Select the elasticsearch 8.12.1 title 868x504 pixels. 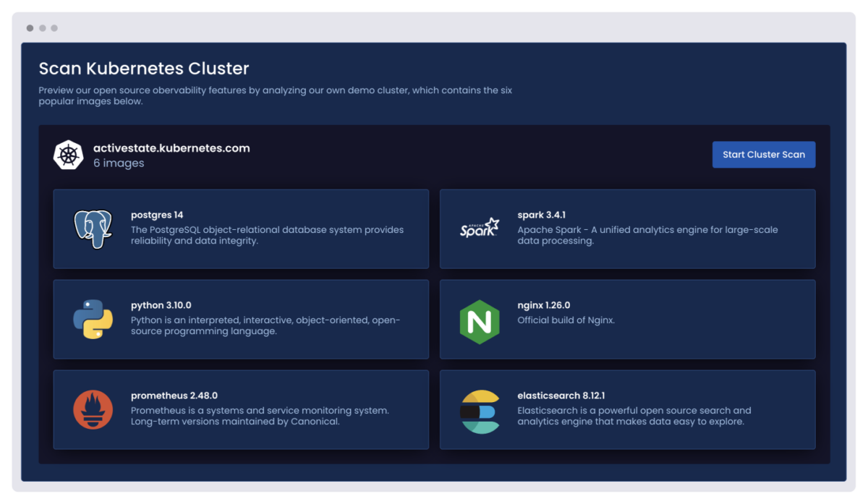561,396
